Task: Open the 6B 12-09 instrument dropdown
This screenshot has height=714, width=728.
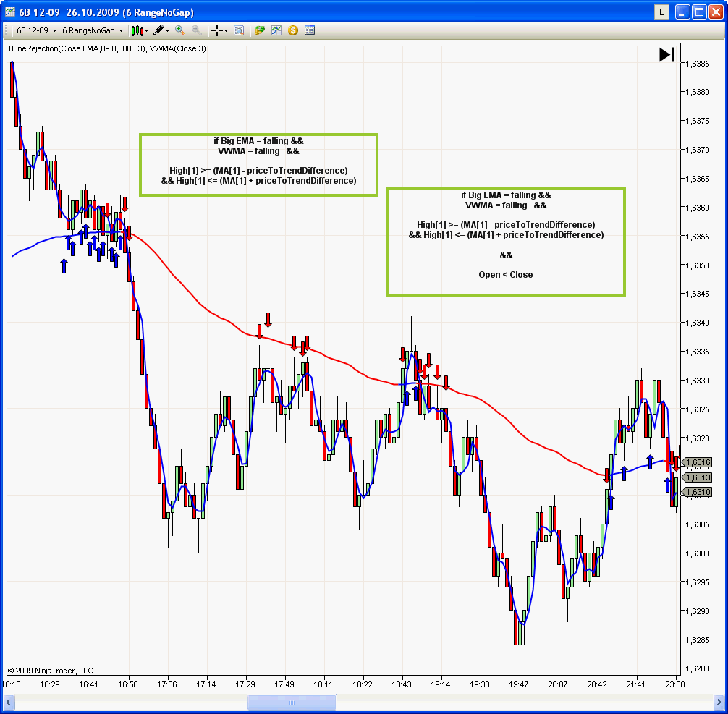Action: click(x=36, y=30)
